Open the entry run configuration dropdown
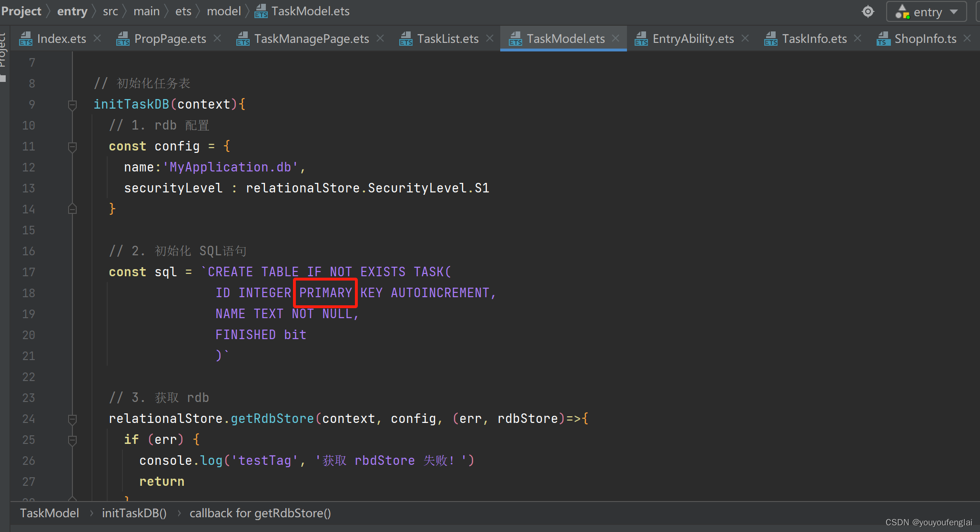Viewport: 980px width, 532px height. point(926,11)
